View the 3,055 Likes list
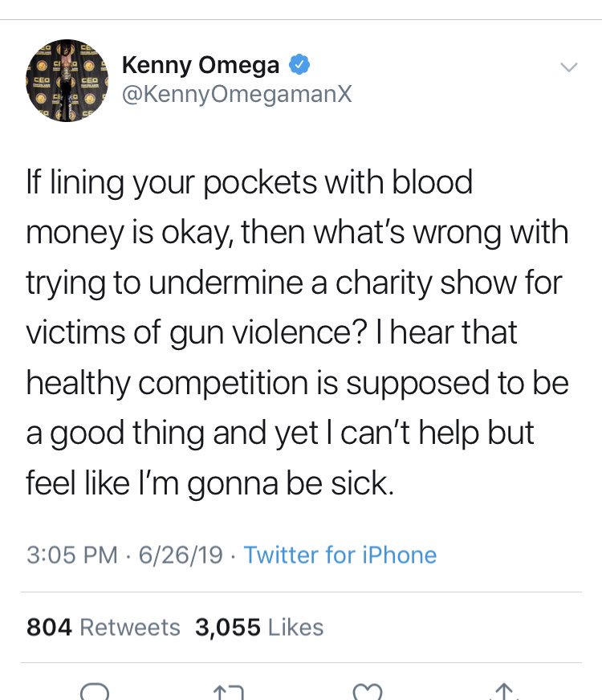The height and width of the screenshot is (700, 602). 259,627
